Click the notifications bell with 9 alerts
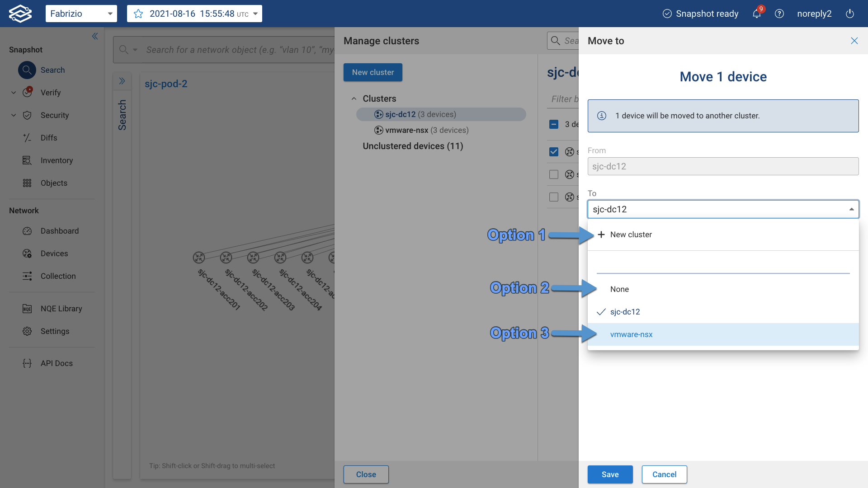Screen dimensions: 868x488 756,14
